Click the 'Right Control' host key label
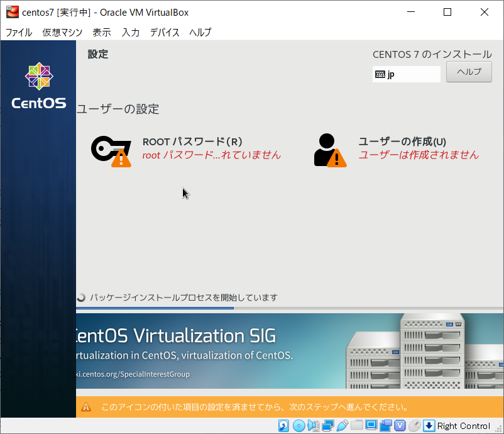 (x=464, y=426)
